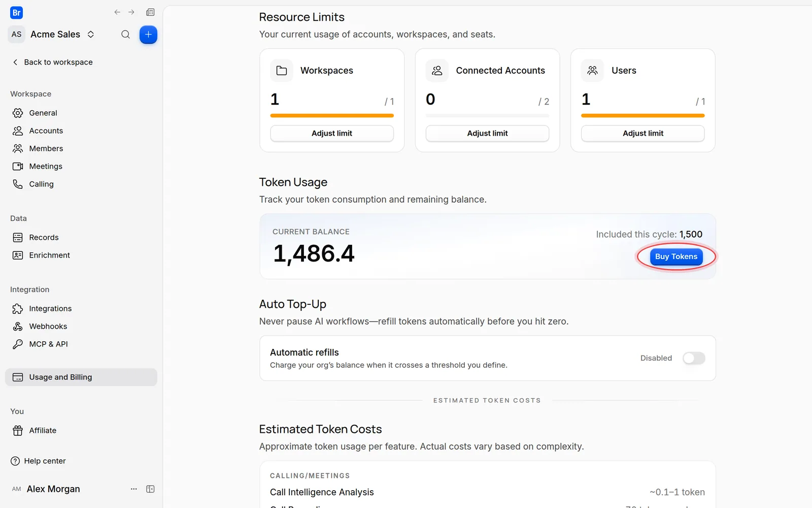Click Adjust limit under Workspaces

click(x=332, y=133)
